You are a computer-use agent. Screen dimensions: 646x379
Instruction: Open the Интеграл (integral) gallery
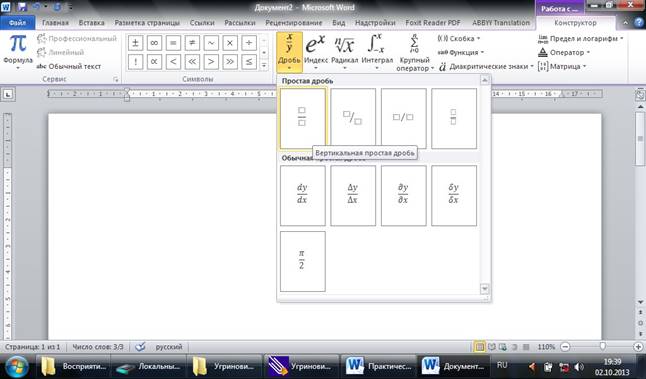[x=377, y=52]
